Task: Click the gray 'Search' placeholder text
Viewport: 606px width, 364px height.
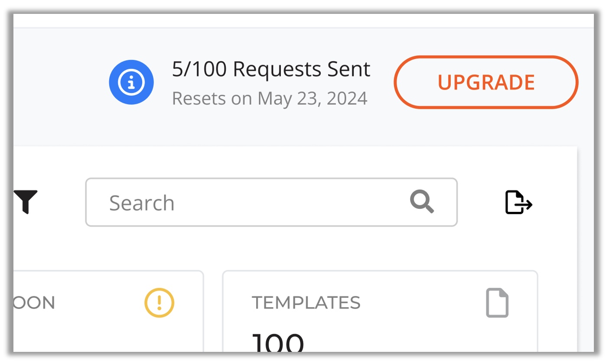Action: click(x=142, y=203)
